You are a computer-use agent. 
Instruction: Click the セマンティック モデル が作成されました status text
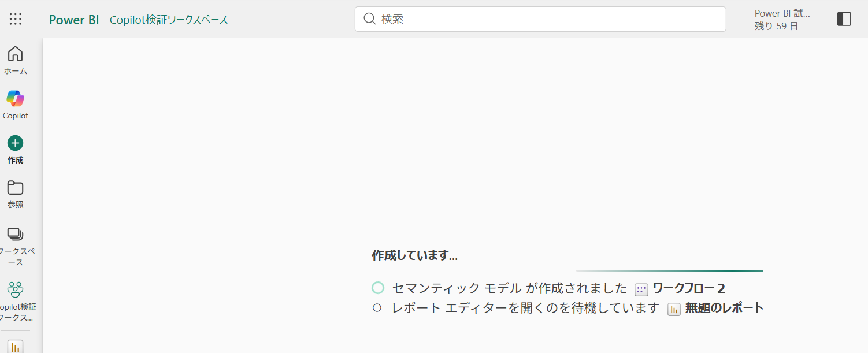click(x=509, y=288)
